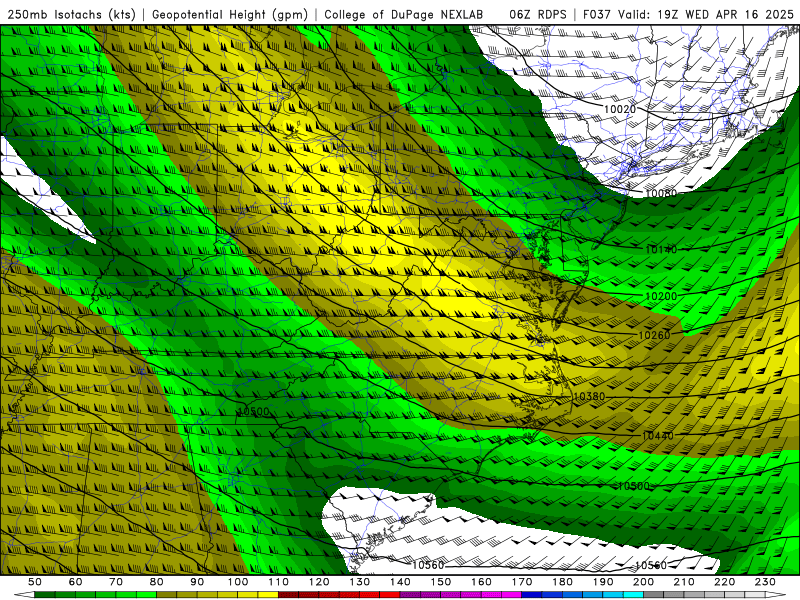Click the 140 value on the color scale
The width and height of the screenshot is (800, 600).
pos(400,582)
